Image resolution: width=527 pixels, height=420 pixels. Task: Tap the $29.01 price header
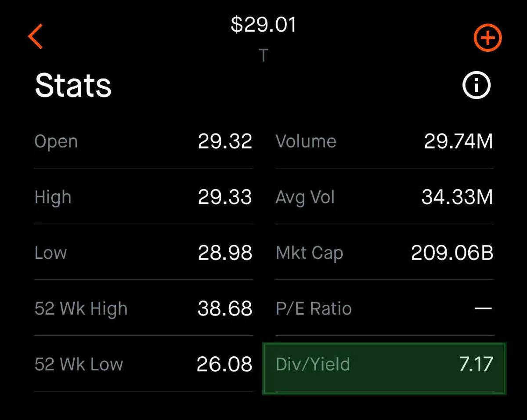point(263,25)
